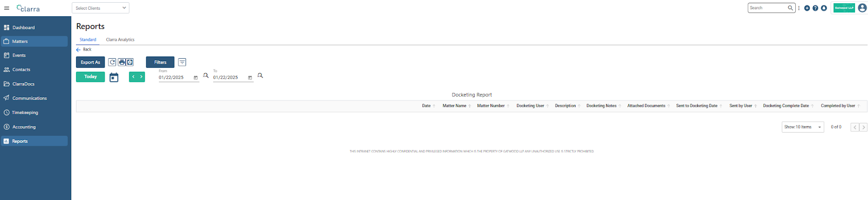Sort by Date column header
The image size is (868, 200).
coord(429,106)
